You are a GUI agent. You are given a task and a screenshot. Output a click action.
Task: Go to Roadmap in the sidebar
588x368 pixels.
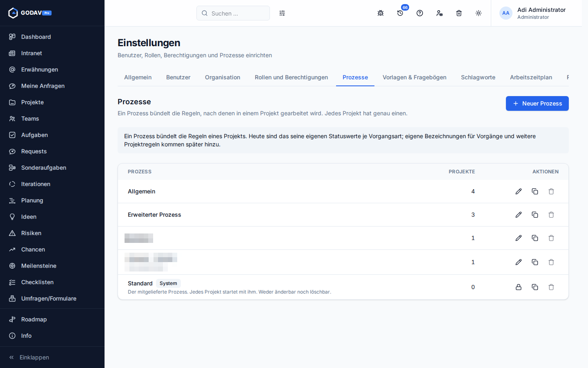52,319
